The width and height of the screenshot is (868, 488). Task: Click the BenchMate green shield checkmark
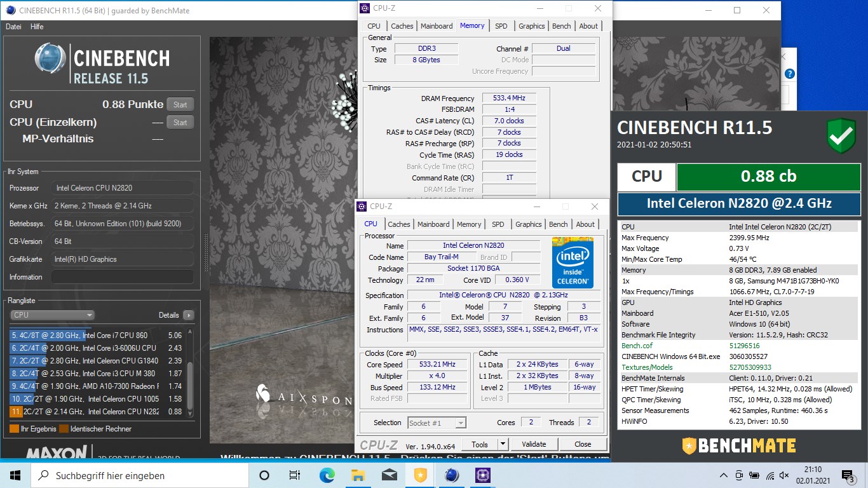point(841,135)
